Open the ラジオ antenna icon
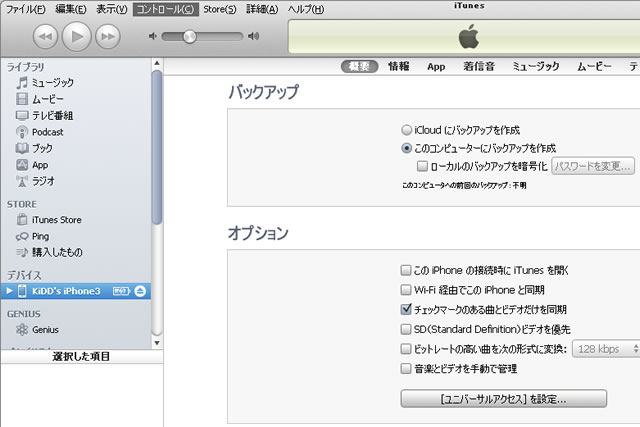The width and height of the screenshot is (640, 427). click(x=22, y=181)
